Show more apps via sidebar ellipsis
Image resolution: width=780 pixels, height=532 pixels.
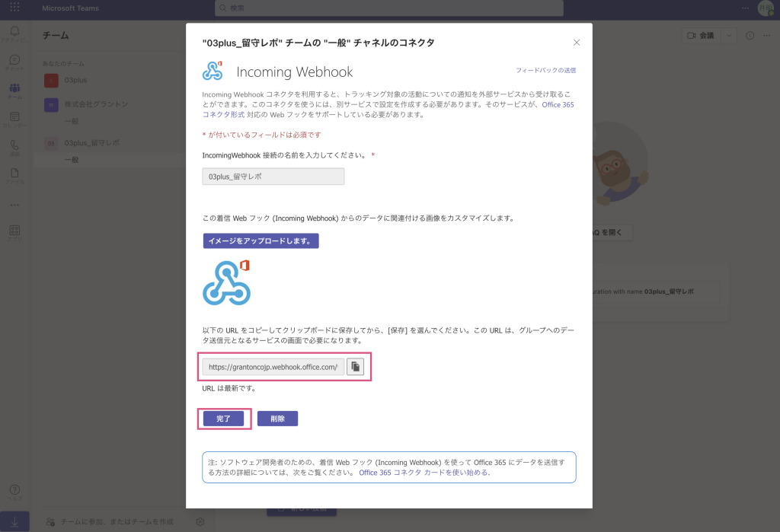(14, 204)
